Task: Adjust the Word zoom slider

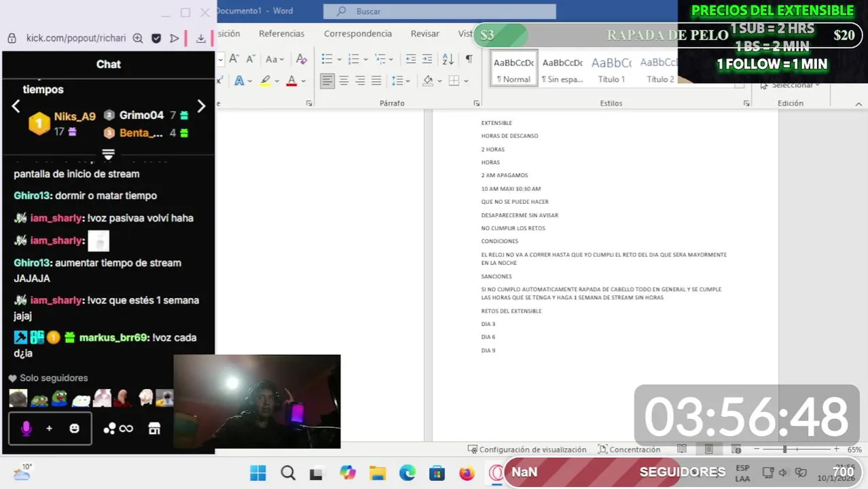Action: pos(798,450)
